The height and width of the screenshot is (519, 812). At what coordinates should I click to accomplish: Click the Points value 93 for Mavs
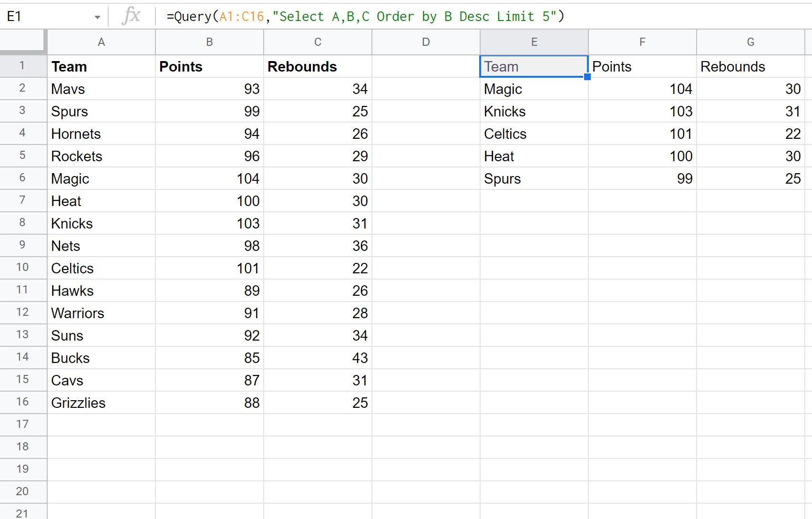pos(210,89)
